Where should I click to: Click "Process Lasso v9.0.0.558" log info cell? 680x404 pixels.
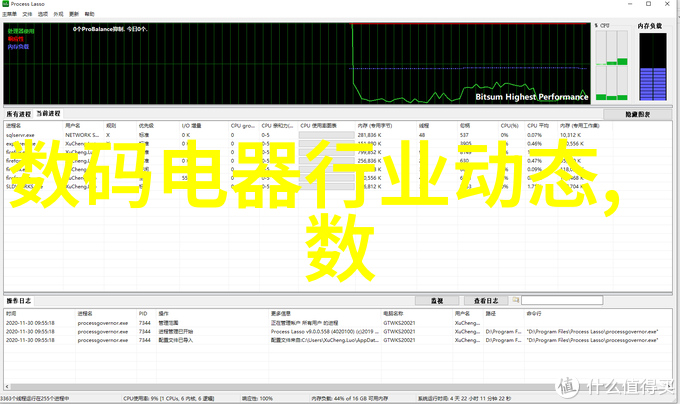(x=324, y=332)
